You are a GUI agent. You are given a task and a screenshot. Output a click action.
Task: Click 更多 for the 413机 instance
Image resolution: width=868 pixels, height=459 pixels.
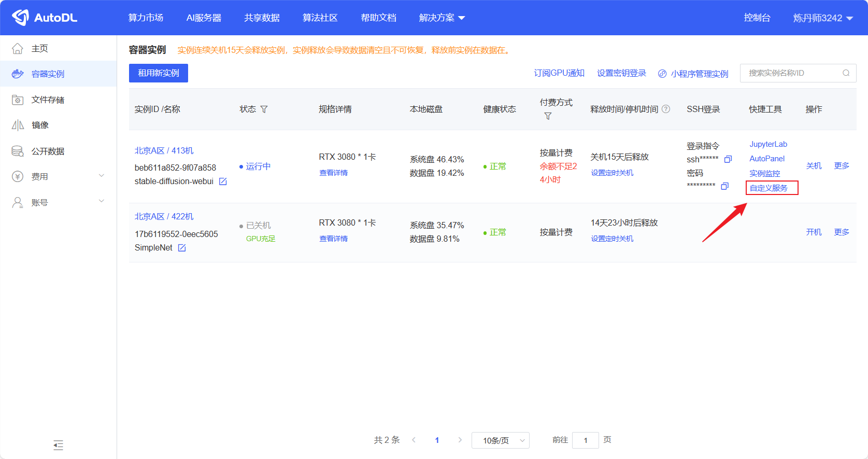tap(842, 166)
